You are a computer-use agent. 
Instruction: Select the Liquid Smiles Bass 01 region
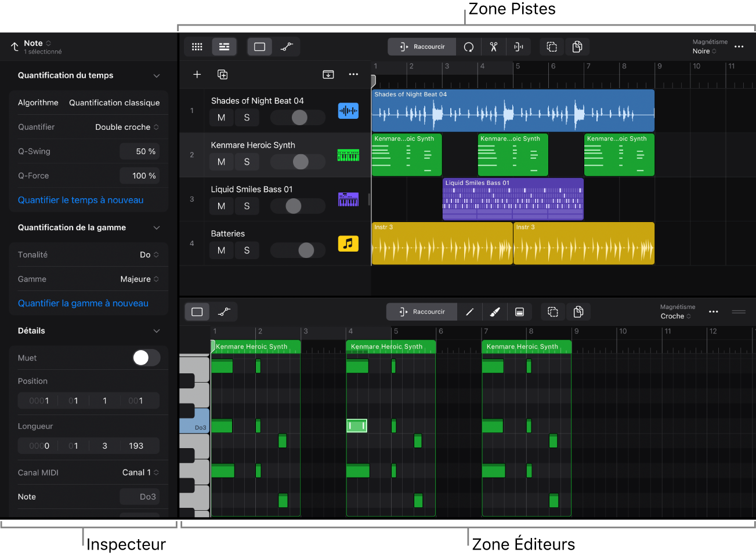(x=512, y=199)
